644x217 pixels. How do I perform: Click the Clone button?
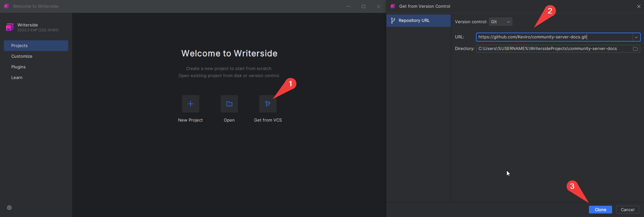tap(601, 210)
